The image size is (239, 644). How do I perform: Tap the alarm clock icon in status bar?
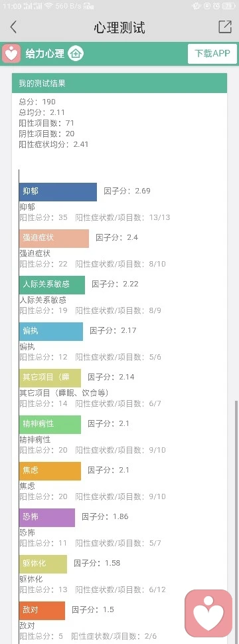click(x=216, y=6)
